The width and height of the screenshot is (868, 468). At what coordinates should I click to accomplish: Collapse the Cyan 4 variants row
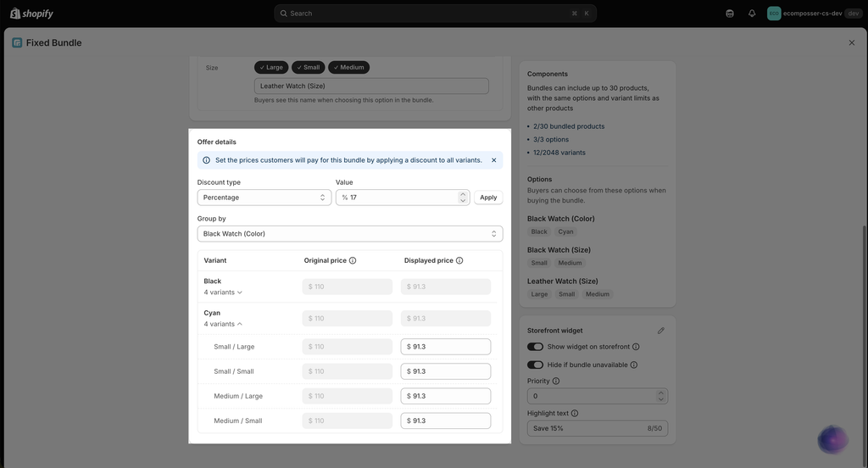[223, 324]
